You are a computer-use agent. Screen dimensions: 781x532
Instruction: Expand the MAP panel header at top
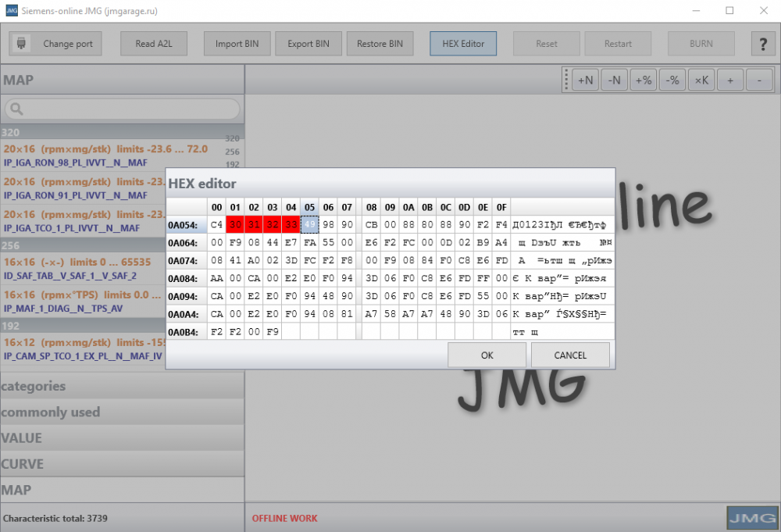click(122, 80)
